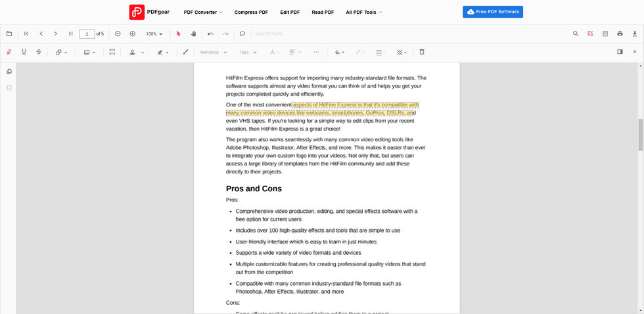Open Compress PDF page
This screenshot has width=644, height=314.
251,12
